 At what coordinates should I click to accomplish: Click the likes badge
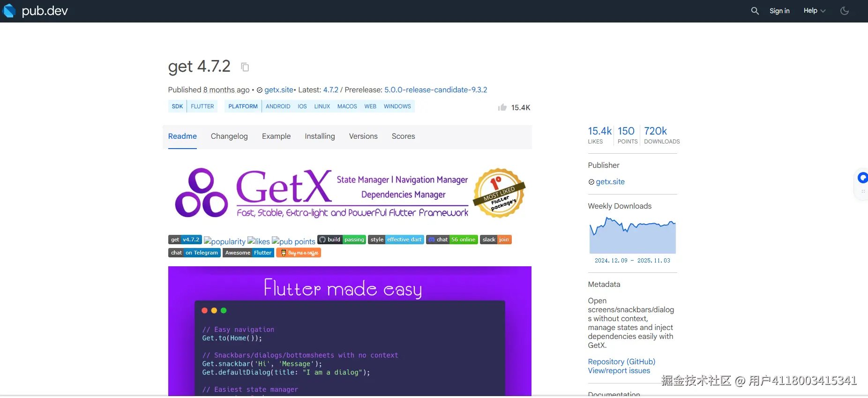click(x=259, y=241)
